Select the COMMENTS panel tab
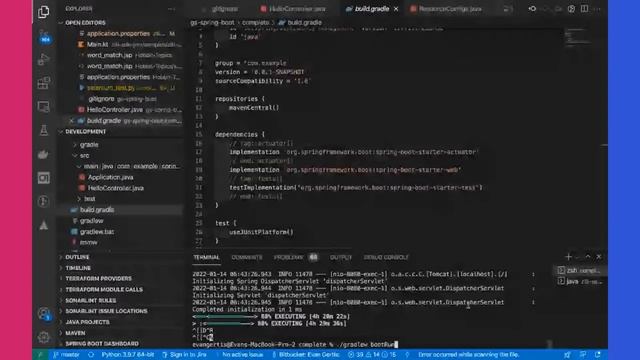 click(247, 258)
